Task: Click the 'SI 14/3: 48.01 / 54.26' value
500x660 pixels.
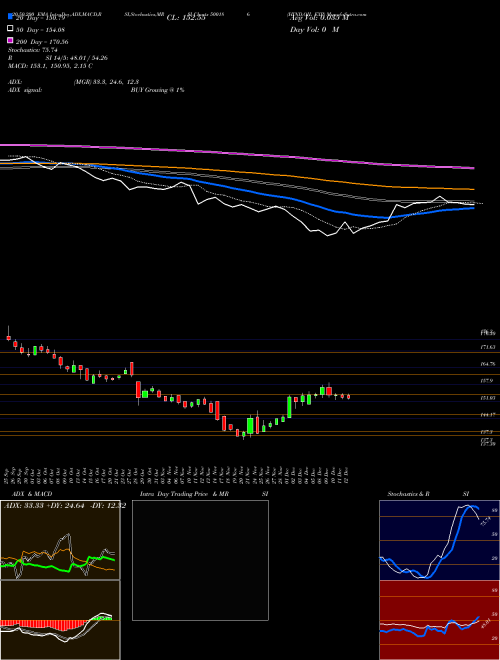Action: pyautogui.click(x=77, y=58)
